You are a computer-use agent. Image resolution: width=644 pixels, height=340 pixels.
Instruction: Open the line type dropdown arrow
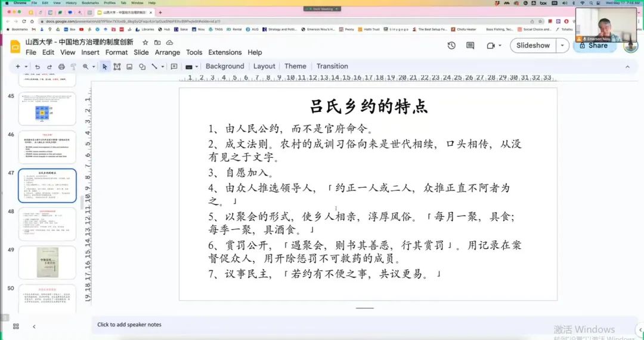click(x=163, y=67)
